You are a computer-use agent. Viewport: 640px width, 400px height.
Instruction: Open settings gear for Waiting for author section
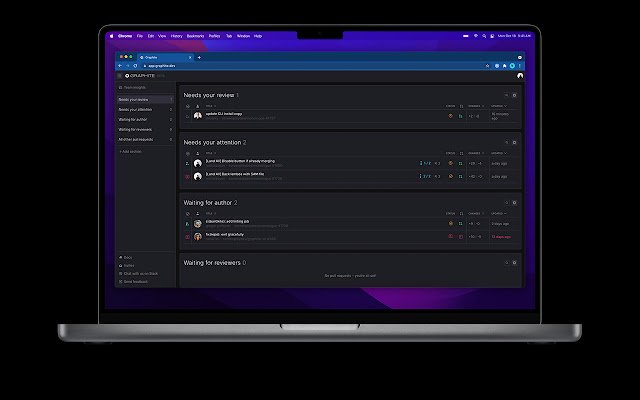[514, 202]
